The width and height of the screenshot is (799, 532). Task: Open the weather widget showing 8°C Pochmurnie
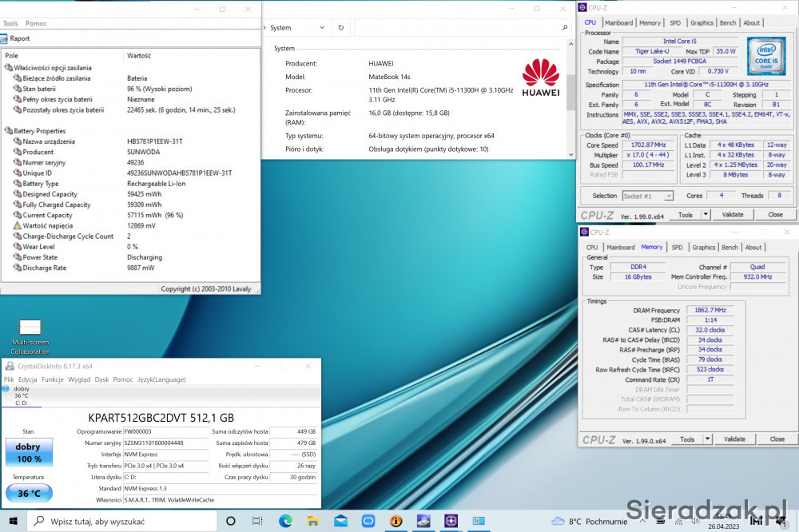point(590,522)
